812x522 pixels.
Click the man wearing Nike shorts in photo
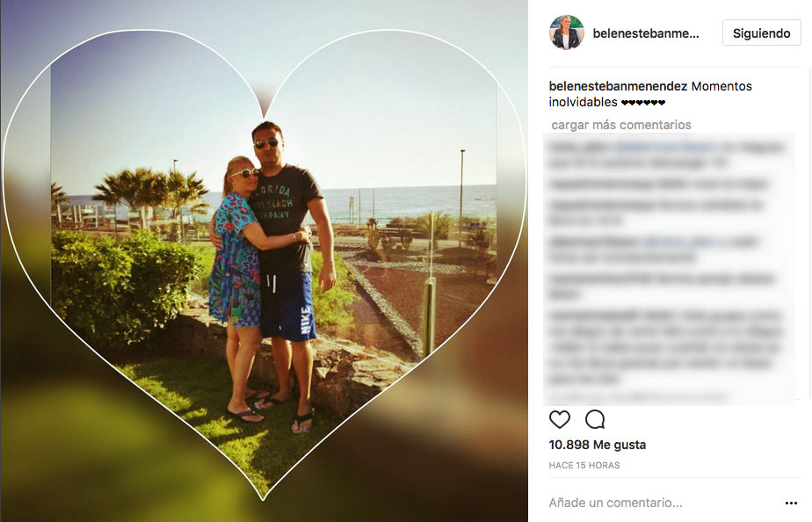click(x=290, y=269)
